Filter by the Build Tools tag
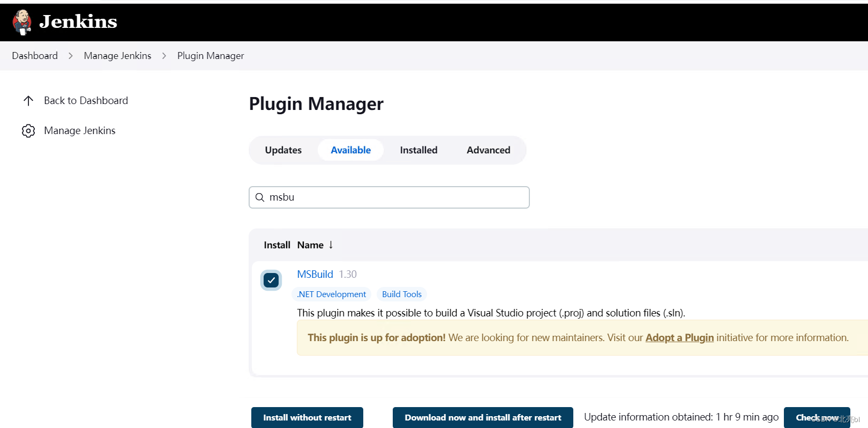The width and height of the screenshot is (868, 428). 402,294
